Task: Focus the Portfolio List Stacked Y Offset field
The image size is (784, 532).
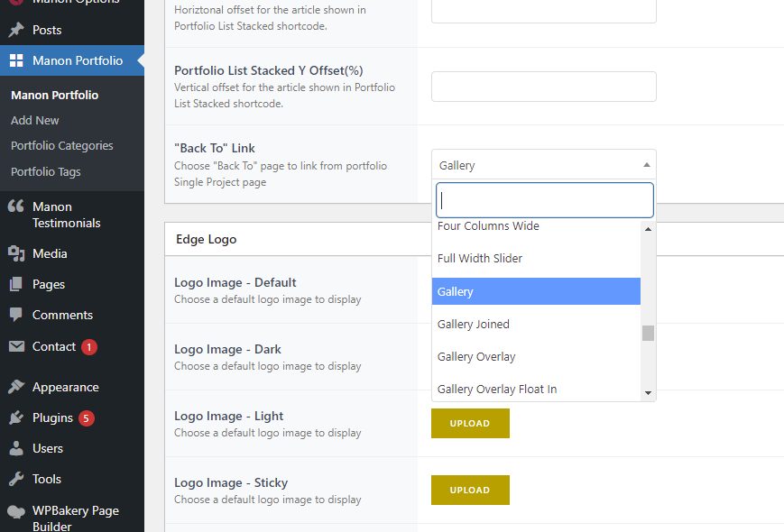Action: (543, 87)
